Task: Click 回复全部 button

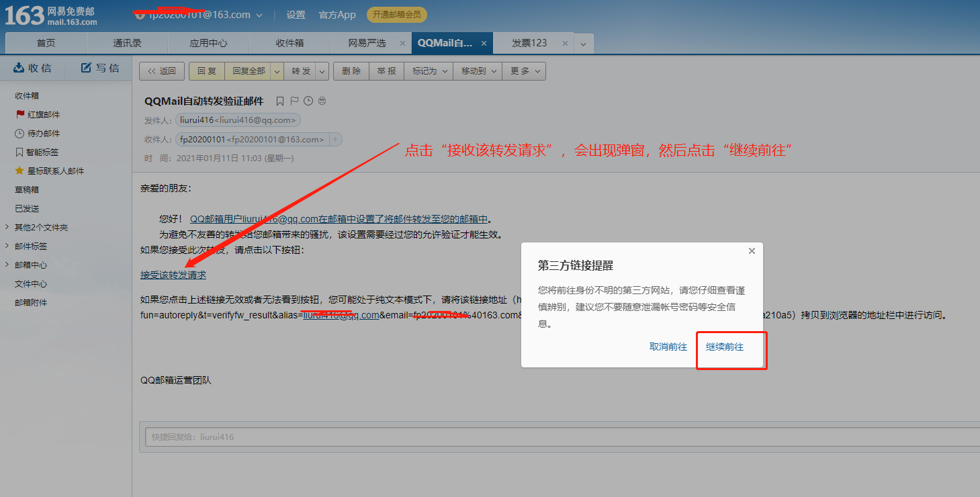Action: [x=249, y=71]
